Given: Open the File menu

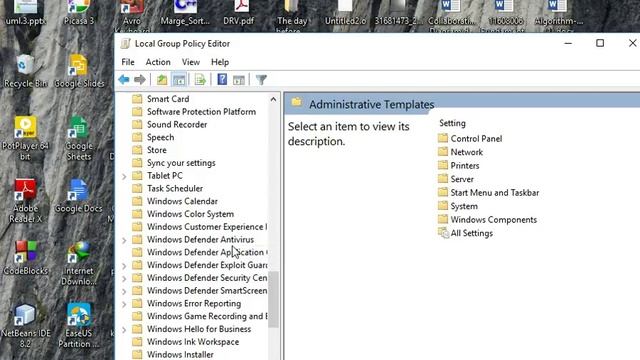Looking at the screenshot, I should click(128, 62).
